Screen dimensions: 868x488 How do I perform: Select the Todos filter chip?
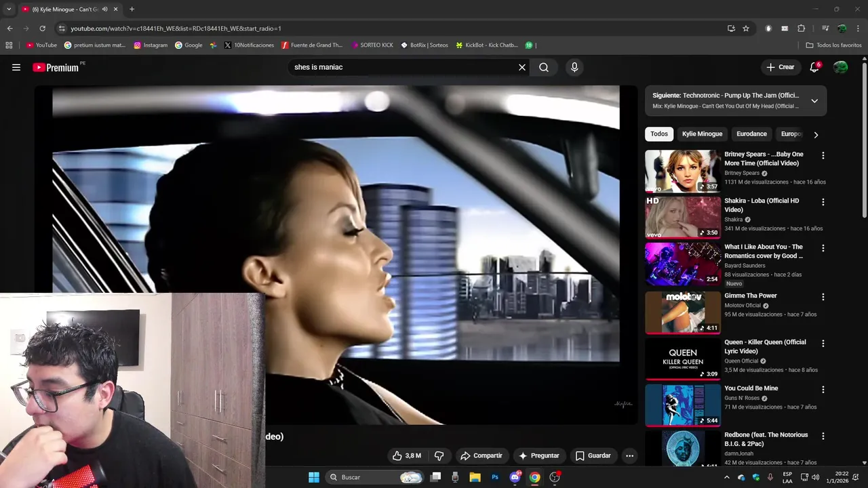coord(659,134)
